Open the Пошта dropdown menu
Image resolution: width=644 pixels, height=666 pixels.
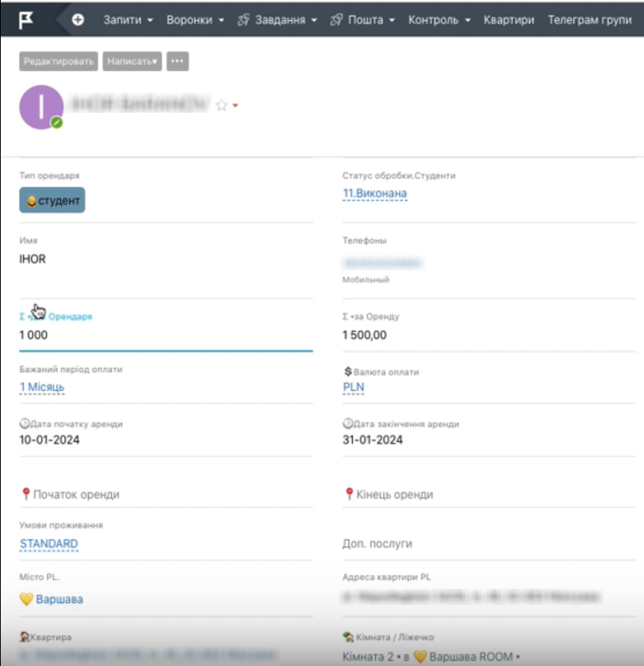click(363, 19)
